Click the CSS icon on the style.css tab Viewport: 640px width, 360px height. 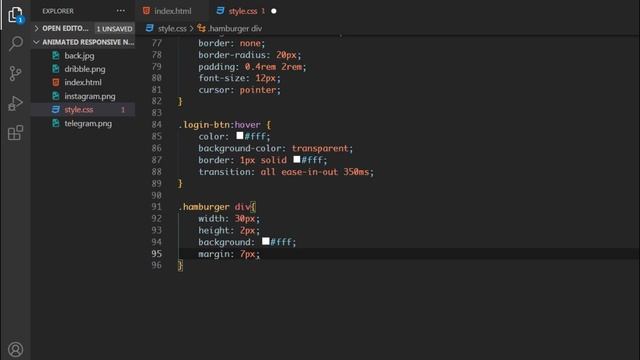(x=220, y=11)
